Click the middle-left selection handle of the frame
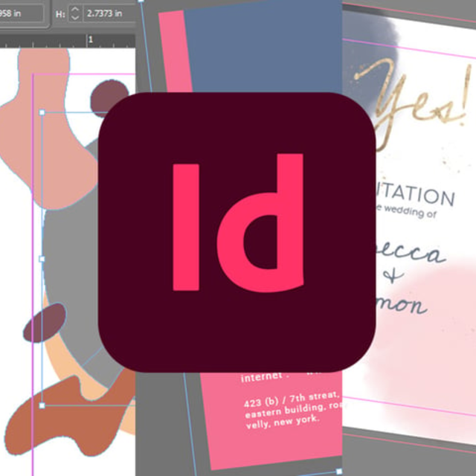 42,259
